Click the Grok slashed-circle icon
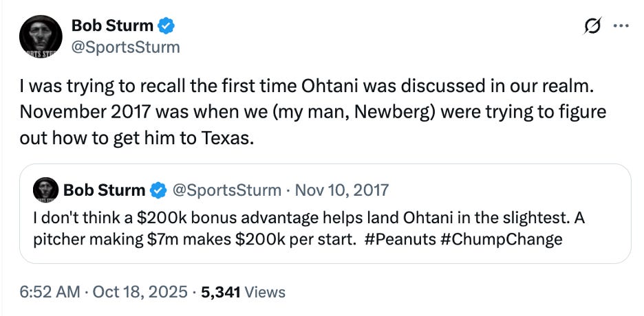Viewport: 644px width, 316px height. 591,27
